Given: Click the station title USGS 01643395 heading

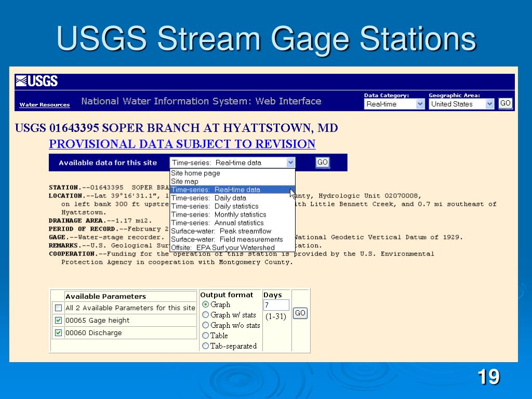Looking at the screenshot, I should [x=177, y=128].
